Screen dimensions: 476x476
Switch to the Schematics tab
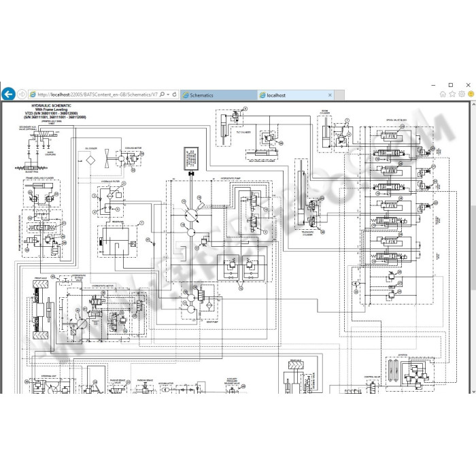[x=219, y=95]
